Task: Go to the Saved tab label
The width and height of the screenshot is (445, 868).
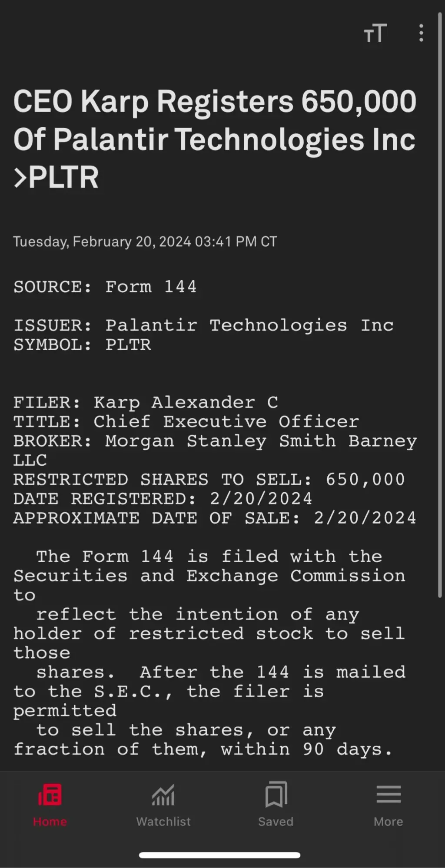Action: pyautogui.click(x=276, y=822)
